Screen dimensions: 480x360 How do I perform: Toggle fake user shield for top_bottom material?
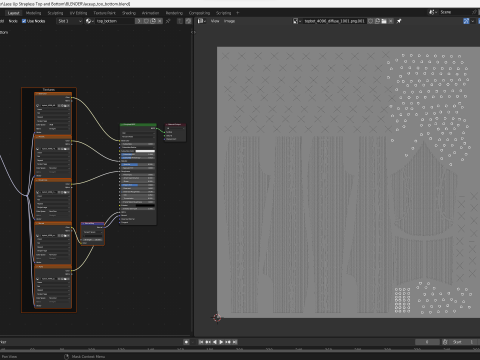click(x=146, y=21)
